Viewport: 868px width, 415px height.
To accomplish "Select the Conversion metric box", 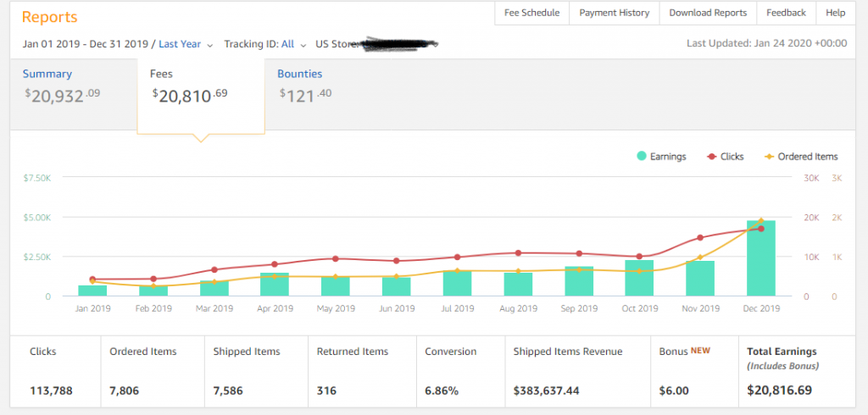I will [x=459, y=372].
